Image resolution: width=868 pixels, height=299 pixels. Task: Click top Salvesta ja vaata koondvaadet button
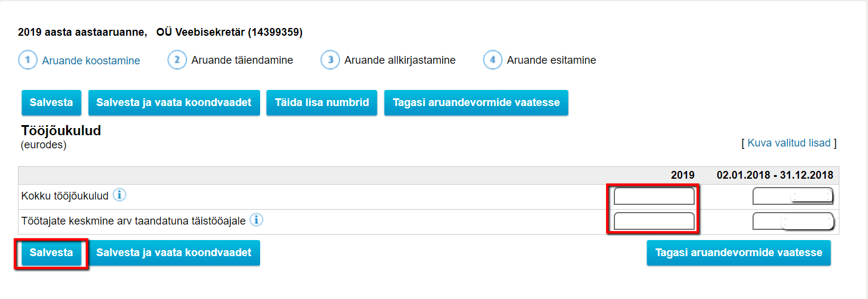[174, 102]
